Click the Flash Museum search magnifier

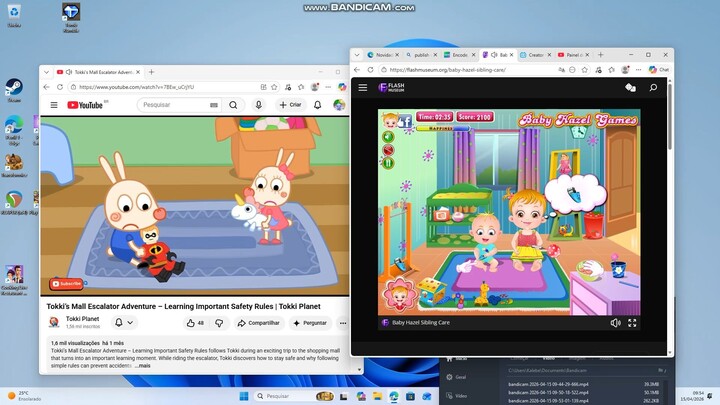[x=653, y=88]
